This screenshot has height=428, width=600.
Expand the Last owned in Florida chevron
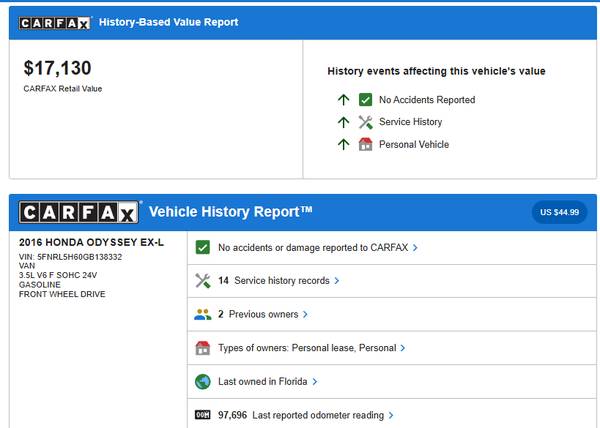pyautogui.click(x=314, y=381)
